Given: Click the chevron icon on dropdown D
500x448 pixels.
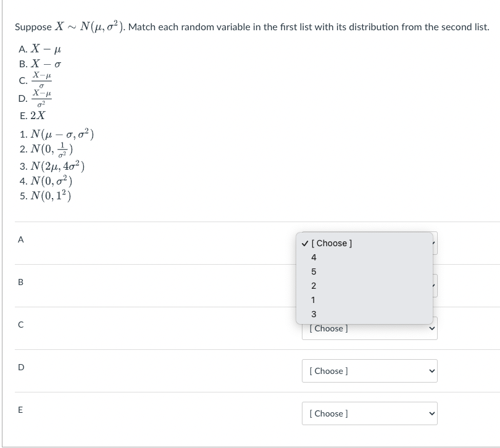Looking at the screenshot, I should [432, 371].
